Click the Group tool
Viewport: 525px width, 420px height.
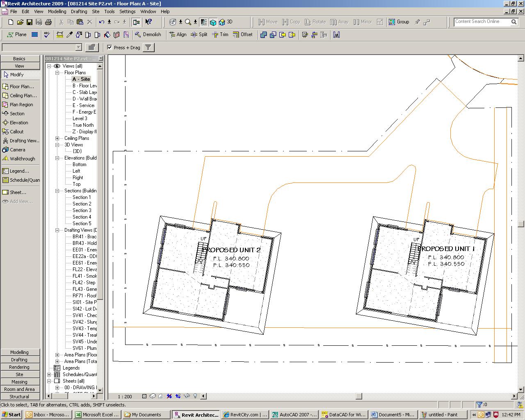pos(399,22)
